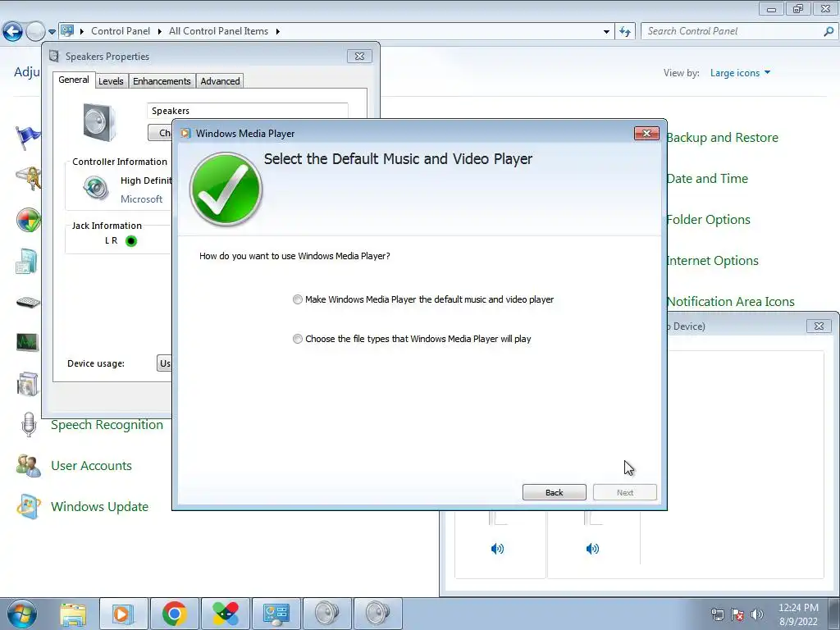Select General tab in Speakers Properties

coord(74,80)
